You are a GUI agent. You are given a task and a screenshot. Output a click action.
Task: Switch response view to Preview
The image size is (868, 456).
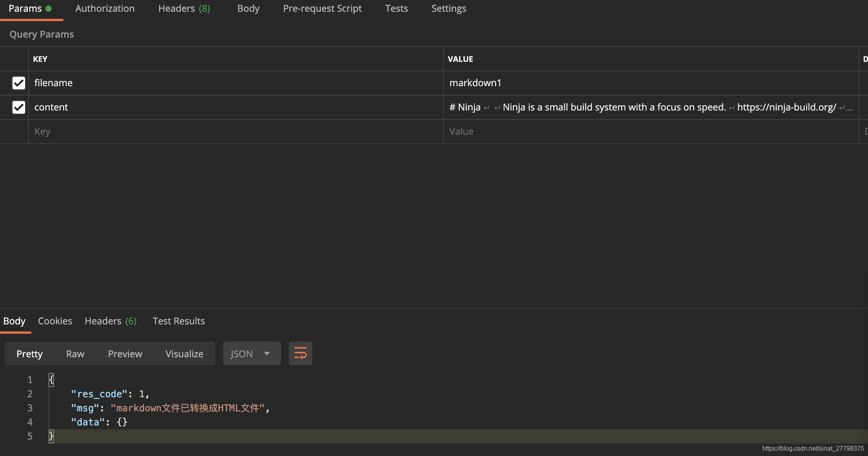(125, 354)
